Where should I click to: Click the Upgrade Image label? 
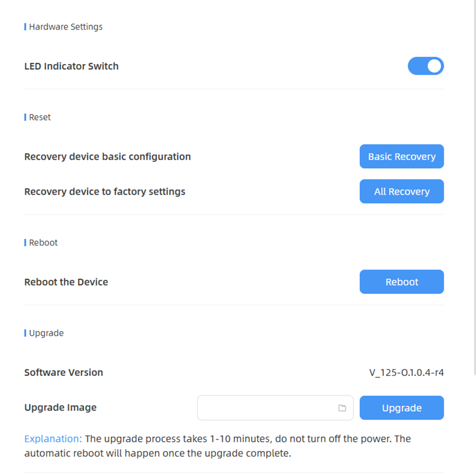(x=60, y=408)
